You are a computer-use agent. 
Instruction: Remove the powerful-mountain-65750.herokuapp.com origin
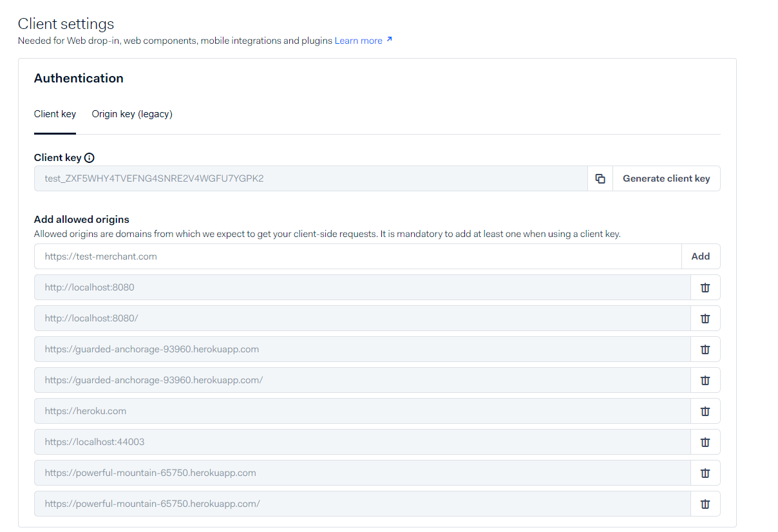(x=705, y=473)
